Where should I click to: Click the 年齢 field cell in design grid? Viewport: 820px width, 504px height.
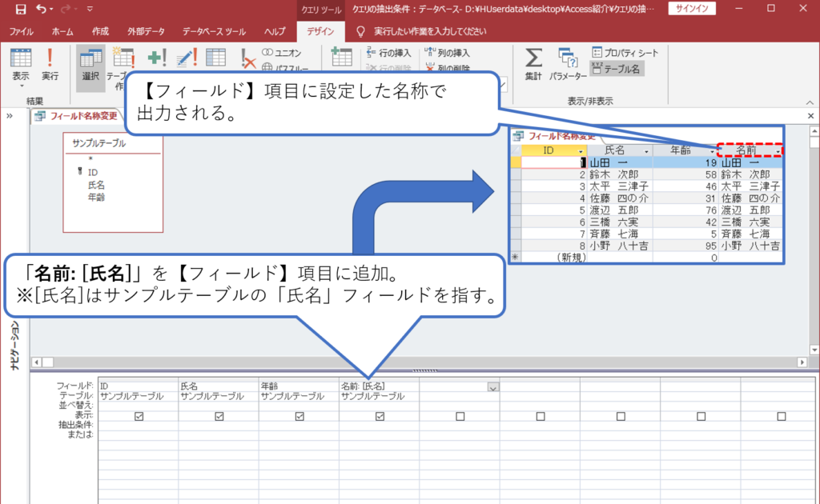pyautogui.click(x=299, y=386)
